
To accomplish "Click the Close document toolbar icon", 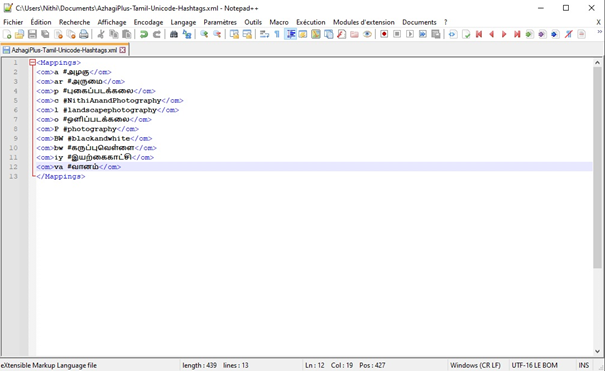I will coord(58,34).
